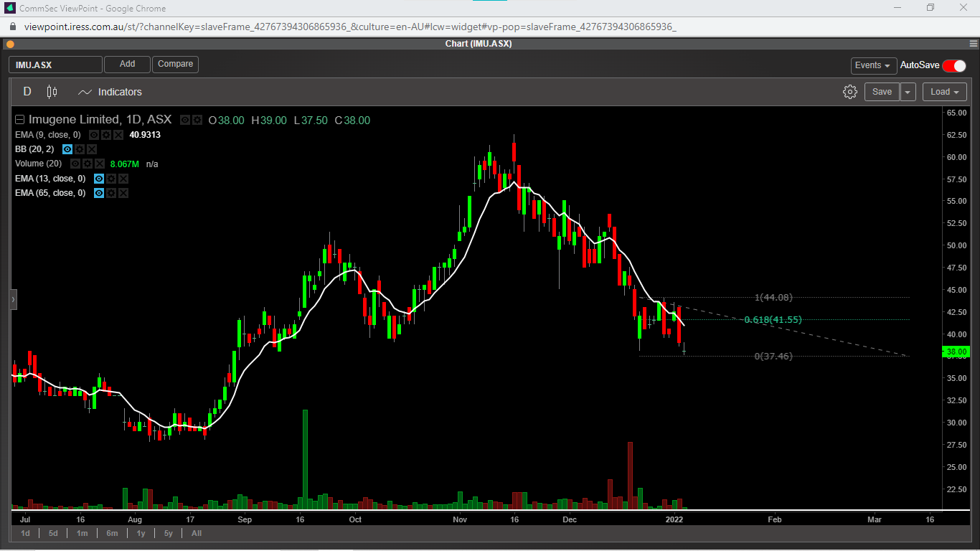This screenshot has height=551, width=980.
Task: Click the Compare button
Action: tap(175, 65)
